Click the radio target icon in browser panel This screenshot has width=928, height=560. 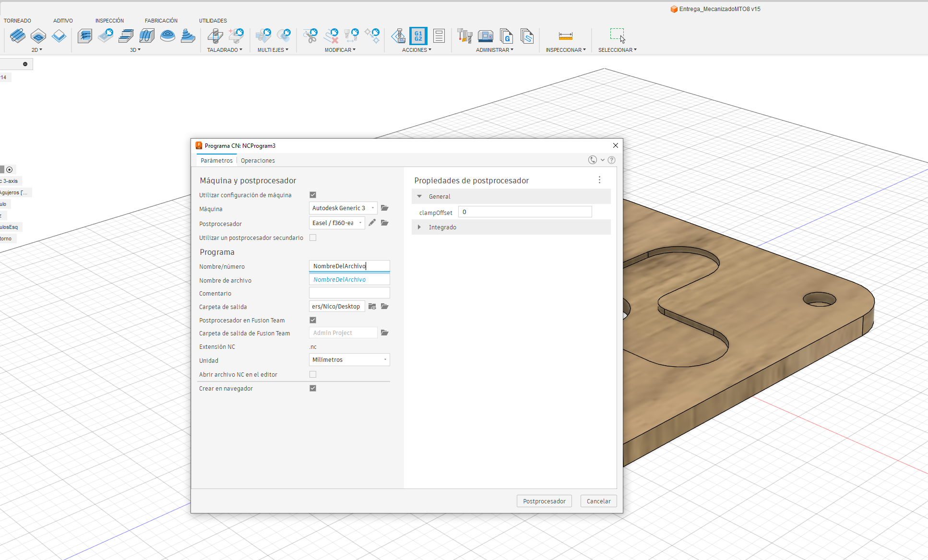tap(9, 169)
